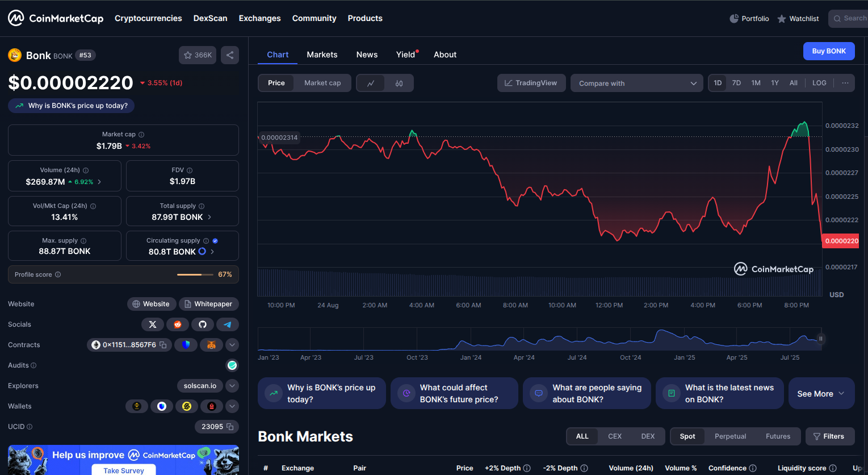This screenshot has width=868, height=475.
Task: Show info tooltip for Volume (24h)
Action: click(x=86, y=170)
